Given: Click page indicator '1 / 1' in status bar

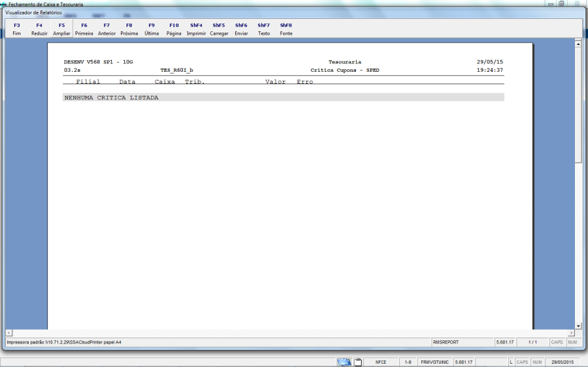Looking at the screenshot, I should 532,342.
